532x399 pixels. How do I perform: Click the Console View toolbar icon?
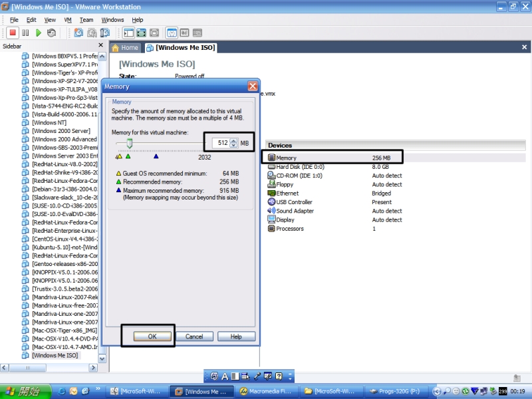coord(198,33)
